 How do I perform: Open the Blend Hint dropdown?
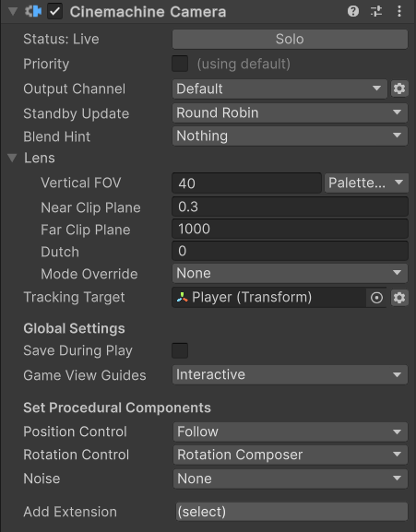pos(291,136)
